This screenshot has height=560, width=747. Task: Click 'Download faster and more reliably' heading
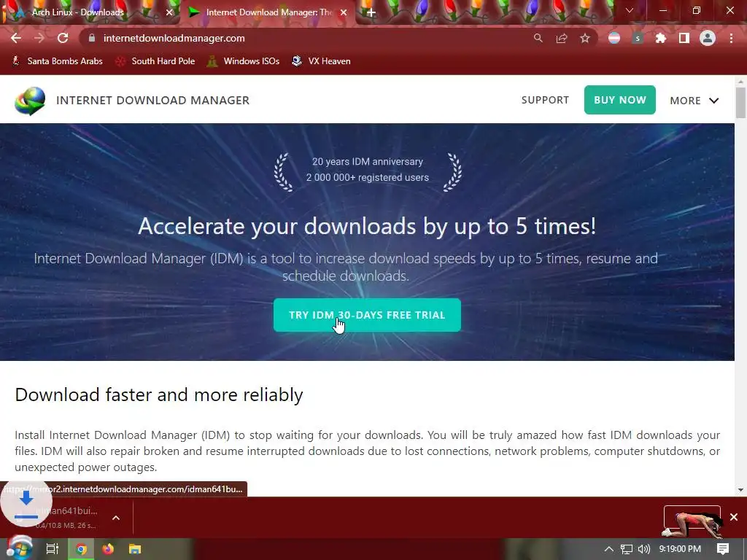(159, 394)
